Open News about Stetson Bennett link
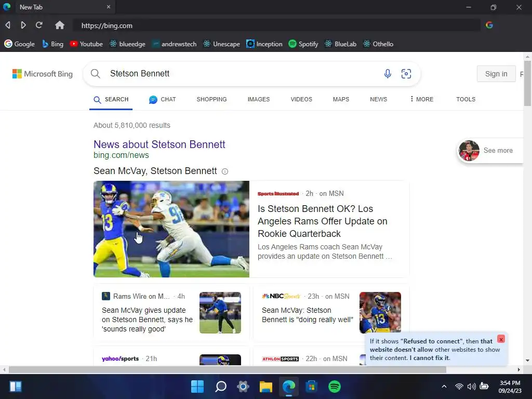Screen dimensions: 532x399 click(159, 144)
